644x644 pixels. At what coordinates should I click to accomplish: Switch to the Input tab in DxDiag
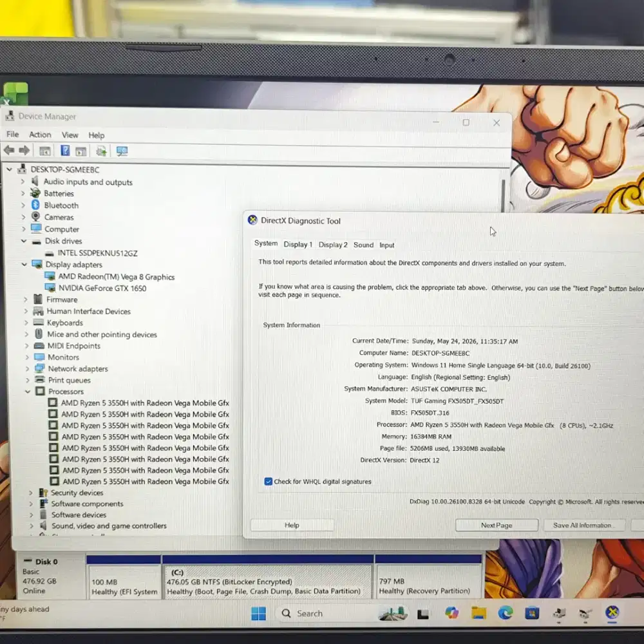click(x=386, y=245)
